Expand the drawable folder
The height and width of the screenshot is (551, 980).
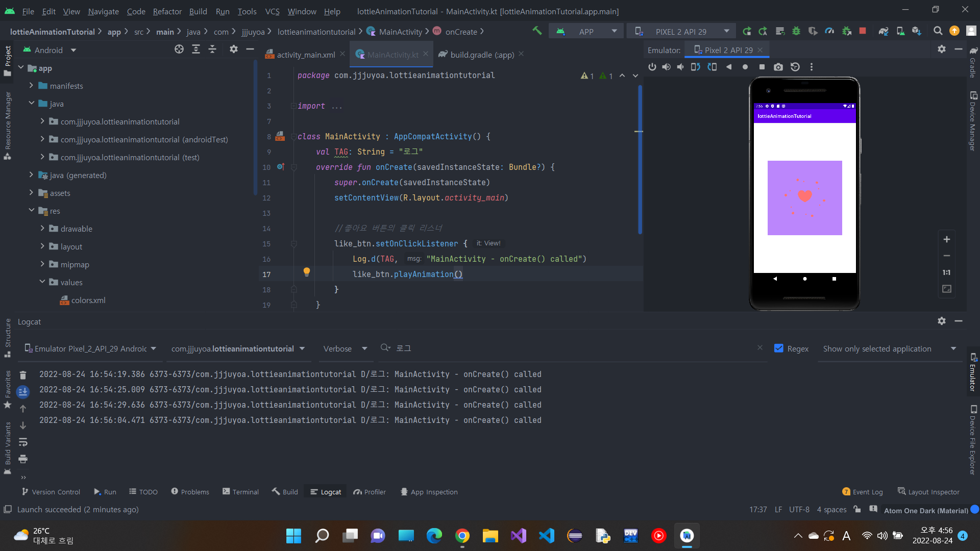point(42,229)
